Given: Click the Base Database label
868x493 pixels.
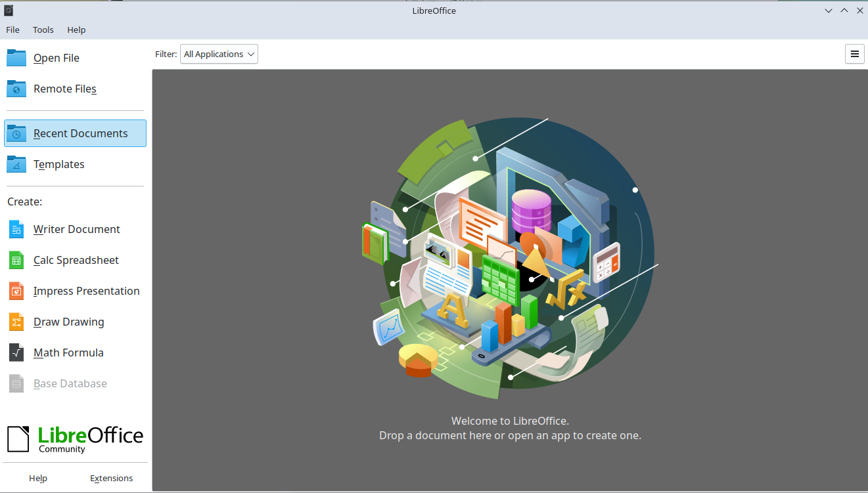Looking at the screenshot, I should point(70,383).
